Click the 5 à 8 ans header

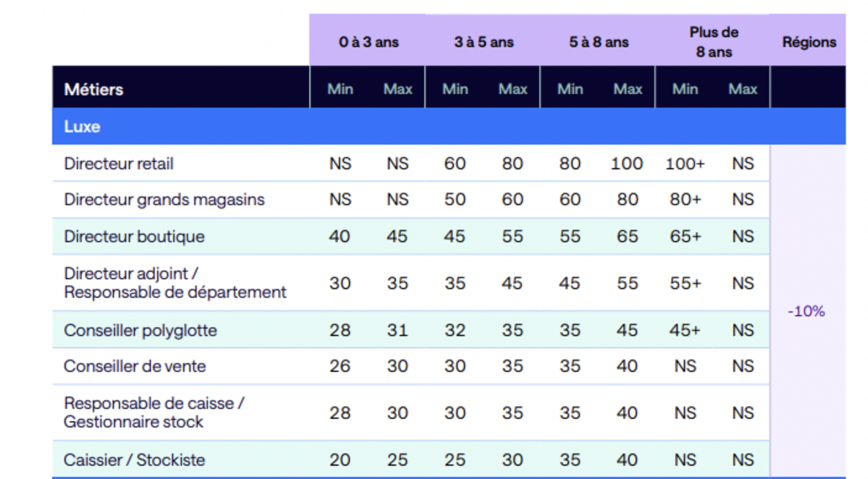pos(599,42)
